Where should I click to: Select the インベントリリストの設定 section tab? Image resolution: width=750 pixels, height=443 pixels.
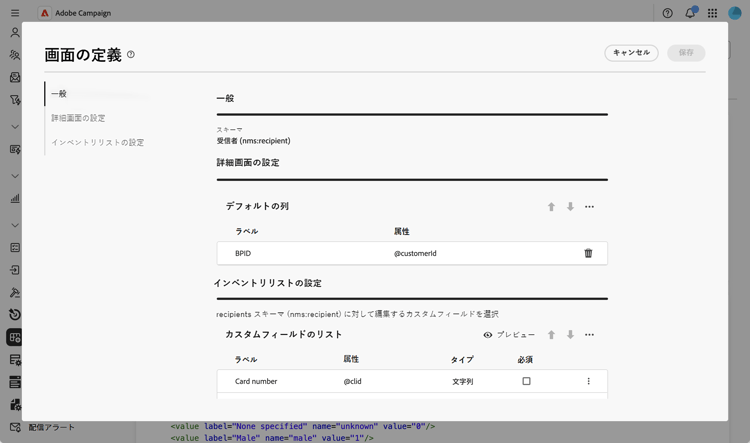click(x=98, y=143)
